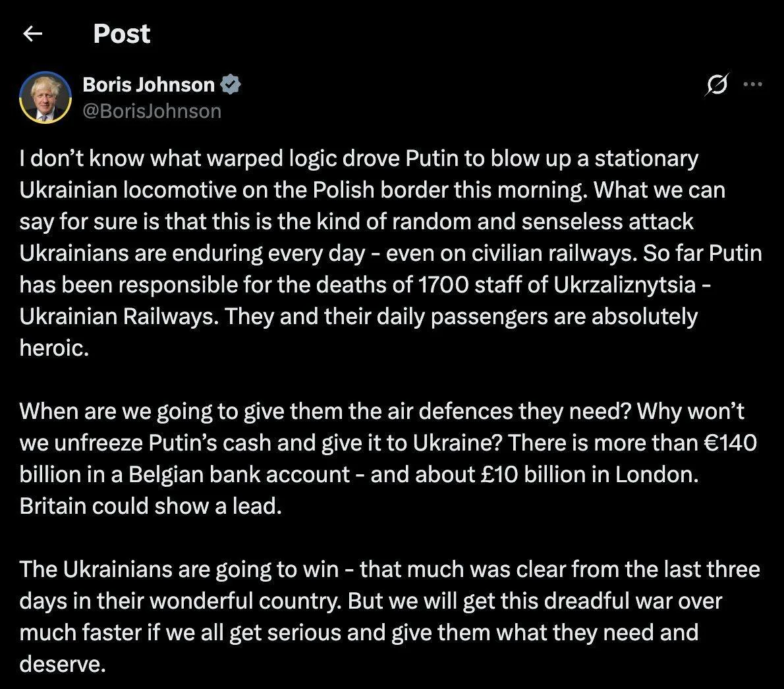784x689 pixels.
Task: Click the word "heroic." ending first paragraph
Action: 54,348
